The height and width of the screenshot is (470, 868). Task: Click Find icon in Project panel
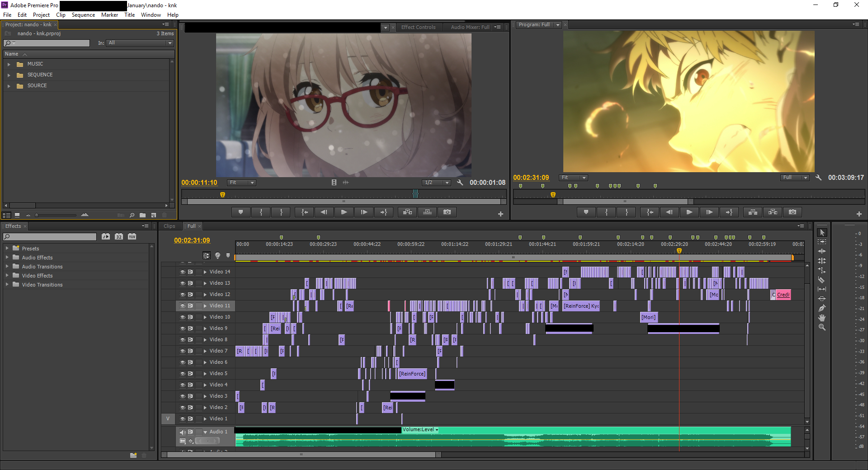pos(132,215)
